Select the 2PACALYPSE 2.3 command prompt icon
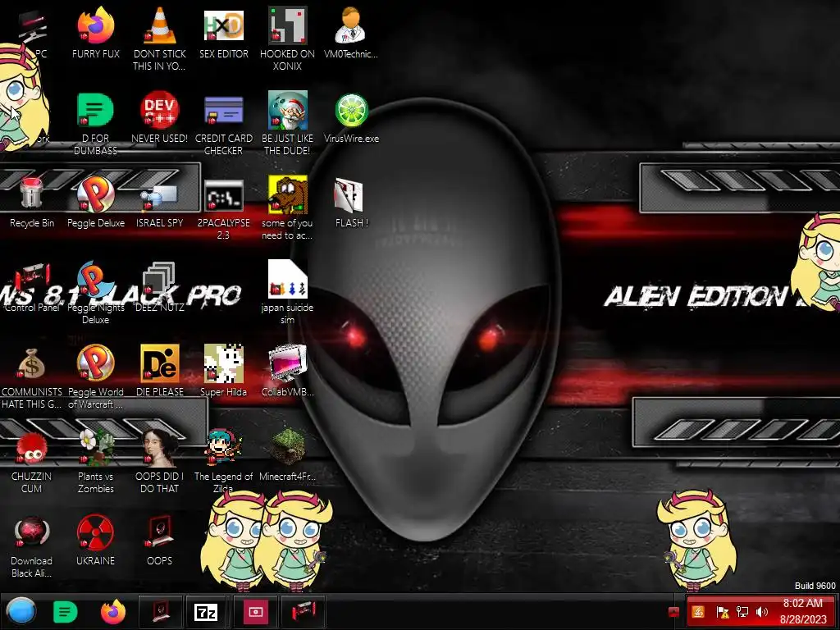Image resolution: width=840 pixels, height=630 pixels. pos(223,195)
